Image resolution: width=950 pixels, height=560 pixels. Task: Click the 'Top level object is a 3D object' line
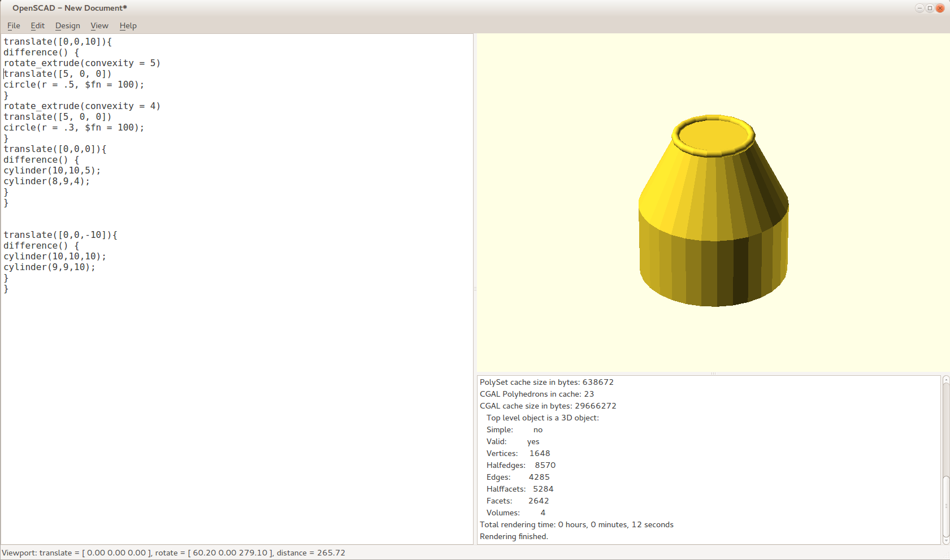click(543, 418)
